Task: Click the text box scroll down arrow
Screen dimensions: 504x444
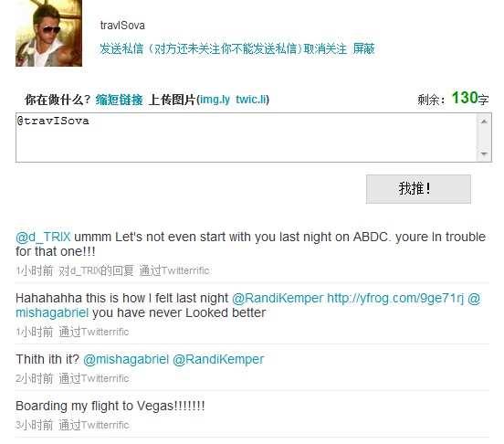Action: click(484, 153)
